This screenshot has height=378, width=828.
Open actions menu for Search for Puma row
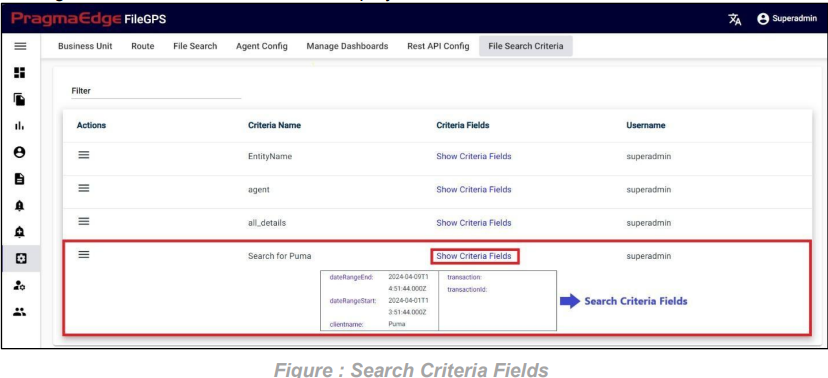point(83,254)
